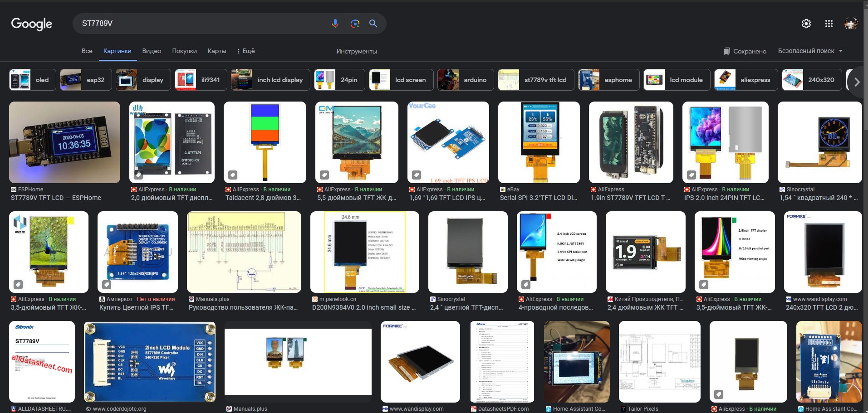Expand Безопасный поиск dropdown
The width and height of the screenshot is (868, 413).
pos(810,51)
